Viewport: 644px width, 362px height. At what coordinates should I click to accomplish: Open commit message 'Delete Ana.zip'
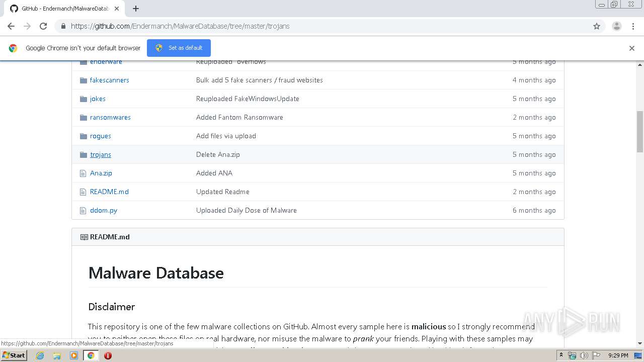point(218,154)
